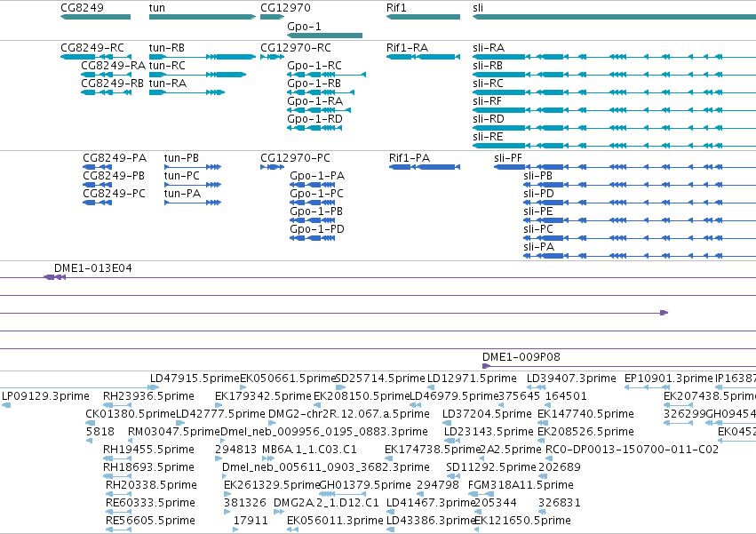Select the Gpo-1 gene bar
This screenshot has width=756, height=534.
coord(324,36)
